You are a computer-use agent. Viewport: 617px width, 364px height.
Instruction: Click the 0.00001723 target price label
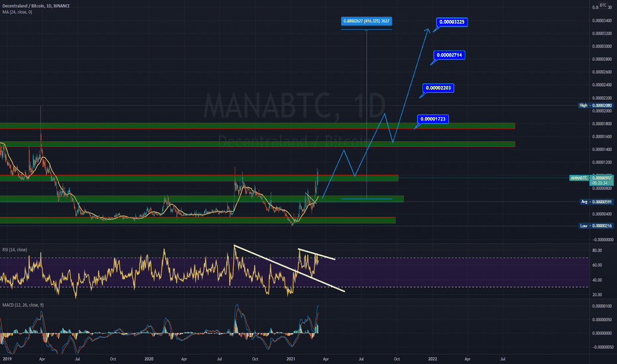click(x=433, y=119)
